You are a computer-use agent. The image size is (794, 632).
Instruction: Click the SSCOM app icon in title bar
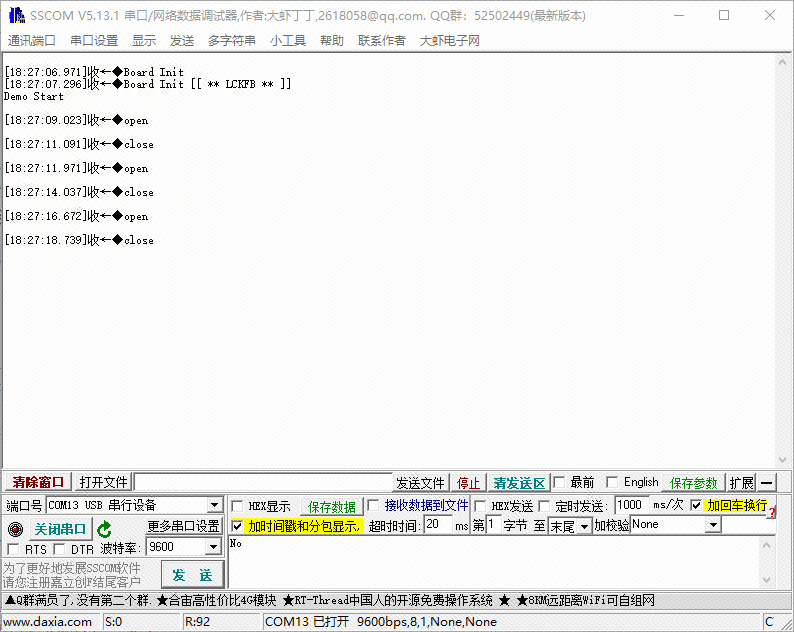click(17, 15)
